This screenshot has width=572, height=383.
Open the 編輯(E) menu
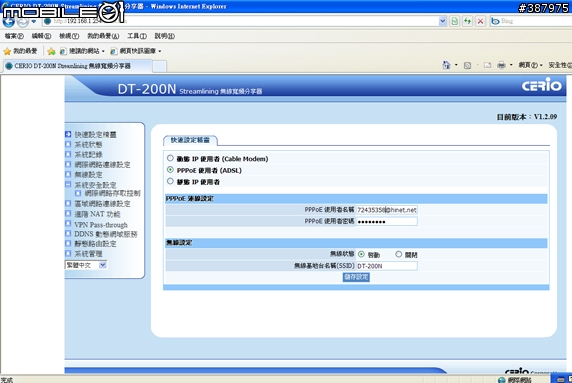(x=41, y=36)
